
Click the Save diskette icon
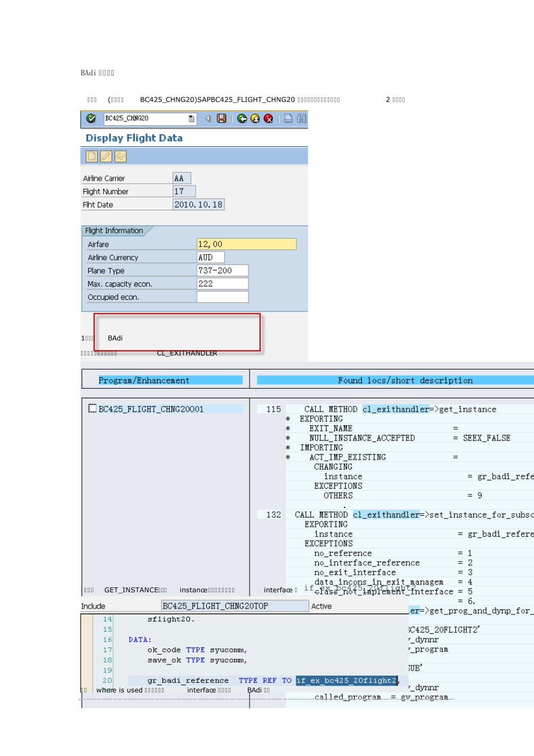coord(221,118)
